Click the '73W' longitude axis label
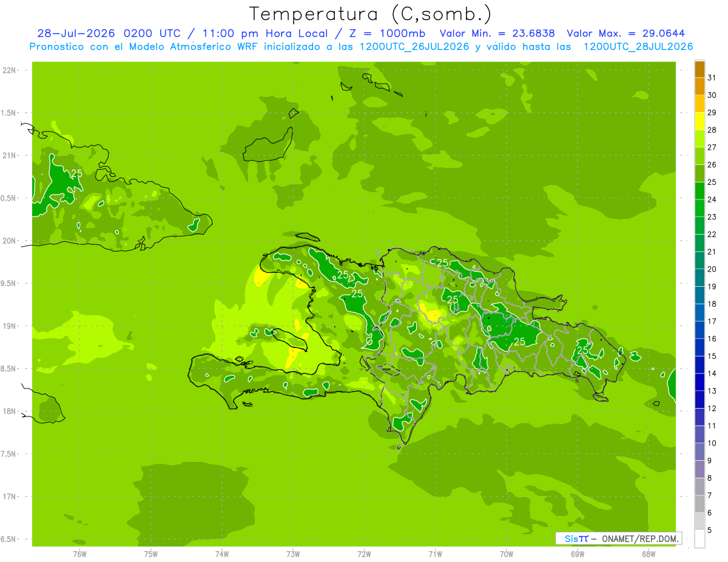Image resolution: width=728 pixels, height=562 pixels. (293, 554)
